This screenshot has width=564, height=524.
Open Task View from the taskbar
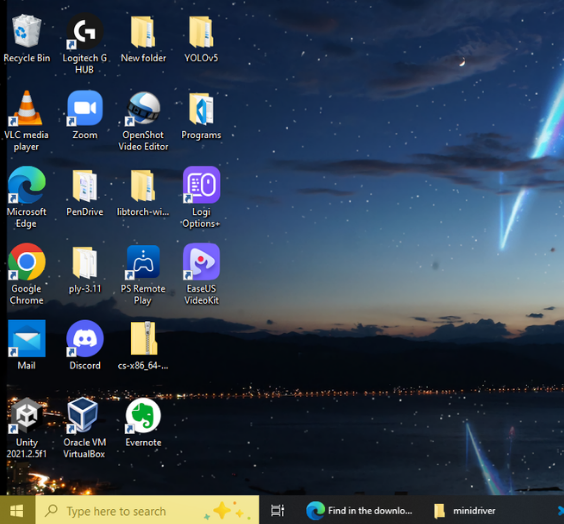277,510
